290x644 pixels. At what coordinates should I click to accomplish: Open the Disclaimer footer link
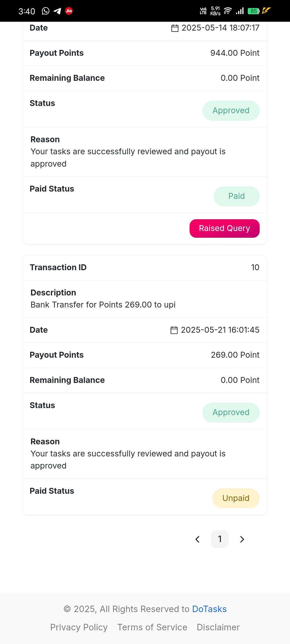pos(218,627)
